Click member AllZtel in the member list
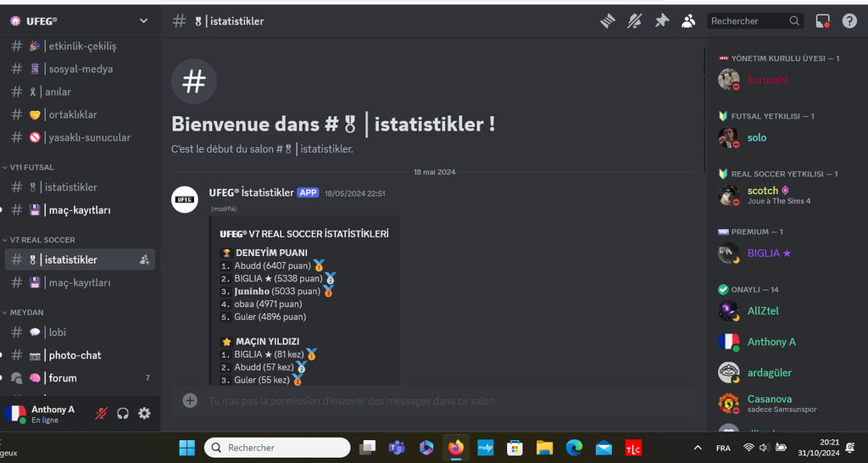This screenshot has height=463, width=868. click(x=762, y=311)
